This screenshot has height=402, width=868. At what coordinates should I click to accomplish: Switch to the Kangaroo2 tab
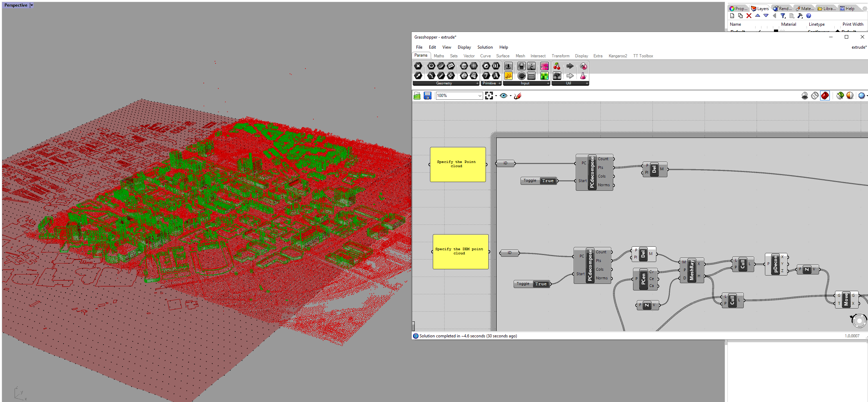point(617,56)
